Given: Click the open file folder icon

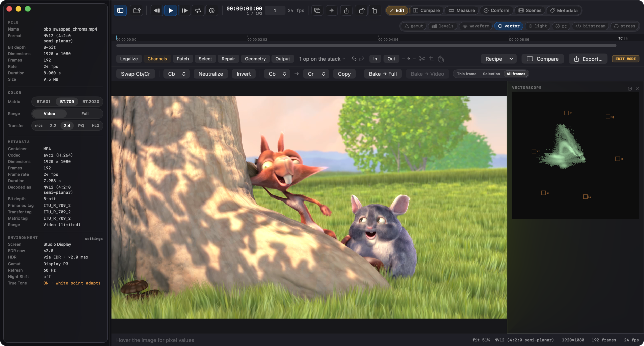Looking at the screenshot, I should [137, 10].
